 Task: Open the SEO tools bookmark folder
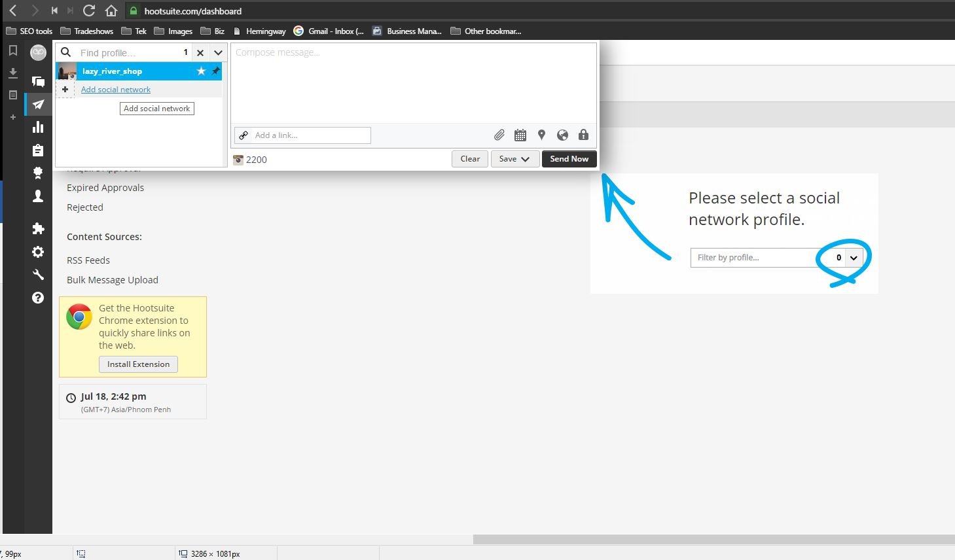click(29, 31)
